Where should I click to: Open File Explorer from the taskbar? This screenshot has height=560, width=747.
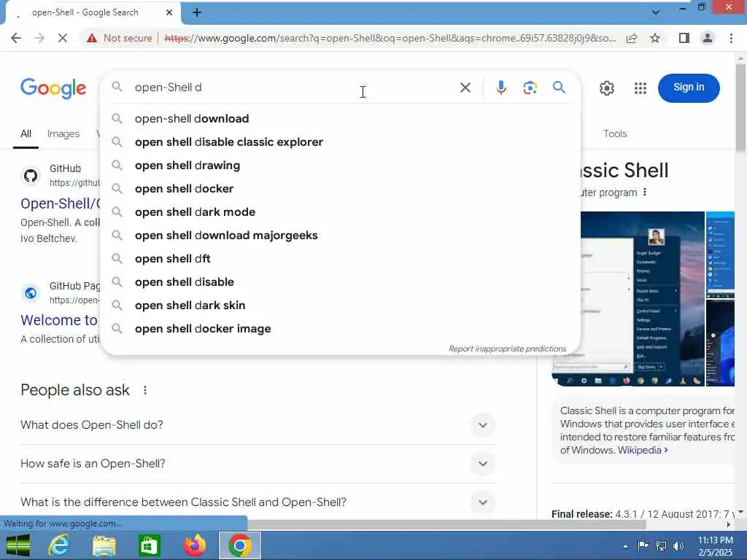pos(104,545)
